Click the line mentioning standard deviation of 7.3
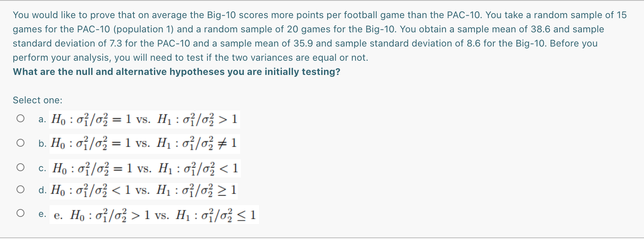The width and height of the screenshot is (644, 239). point(305,43)
